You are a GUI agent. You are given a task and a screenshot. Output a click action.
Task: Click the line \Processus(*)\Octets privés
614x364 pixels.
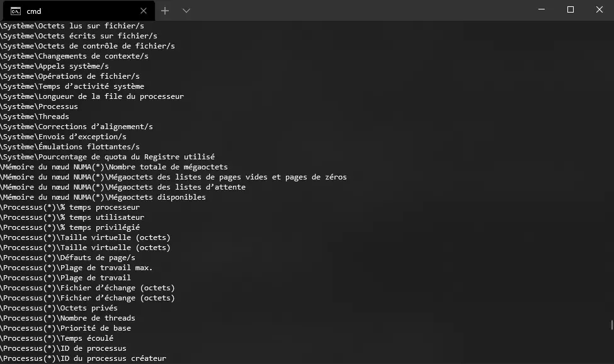pos(59,308)
